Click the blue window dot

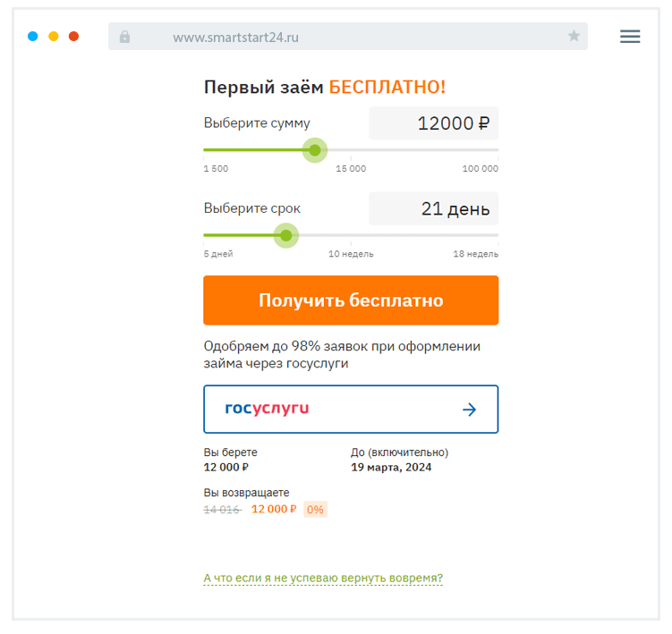pos(33,37)
